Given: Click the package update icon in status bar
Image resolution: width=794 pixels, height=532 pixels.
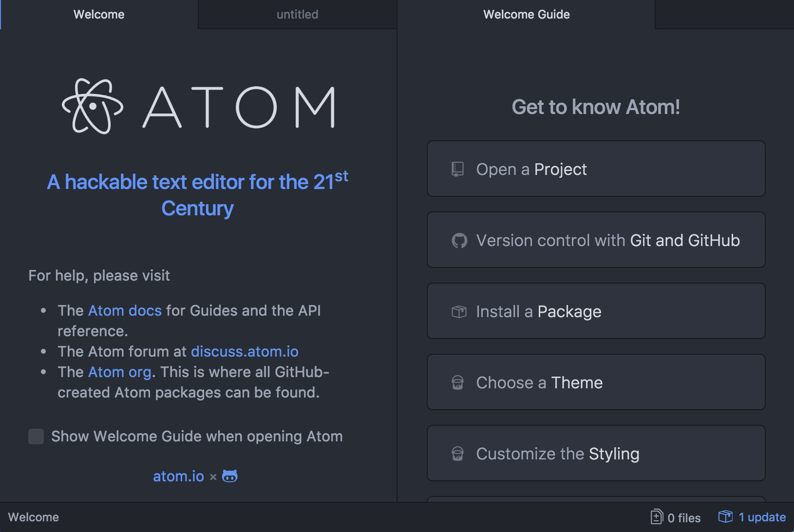Looking at the screenshot, I should pyautogui.click(x=725, y=517).
